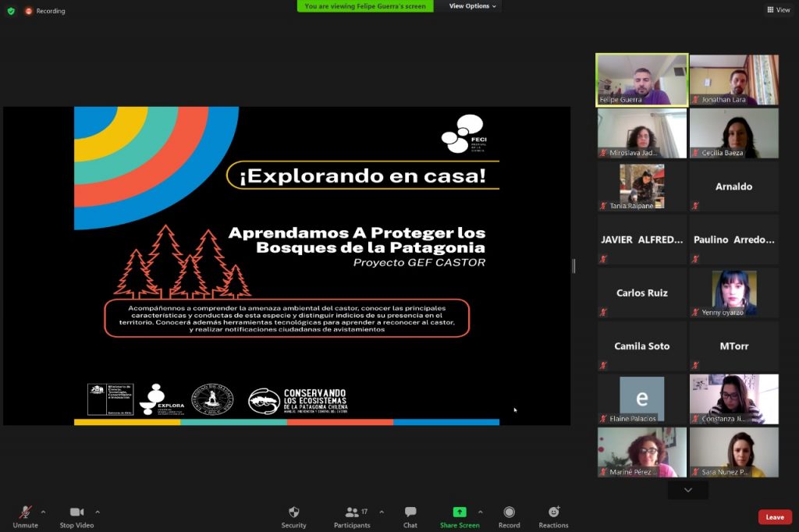Toggle Stop Video camera button

coord(76,512)
